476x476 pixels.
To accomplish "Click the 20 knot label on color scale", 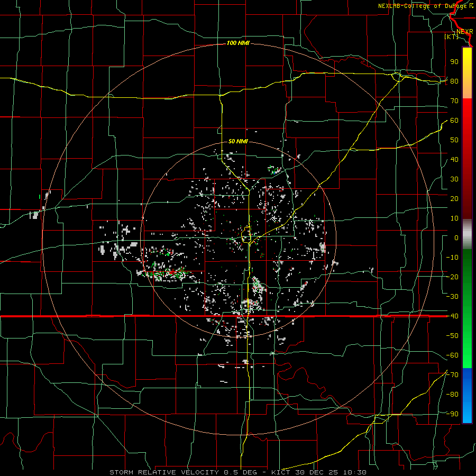I will click(454, 199).
